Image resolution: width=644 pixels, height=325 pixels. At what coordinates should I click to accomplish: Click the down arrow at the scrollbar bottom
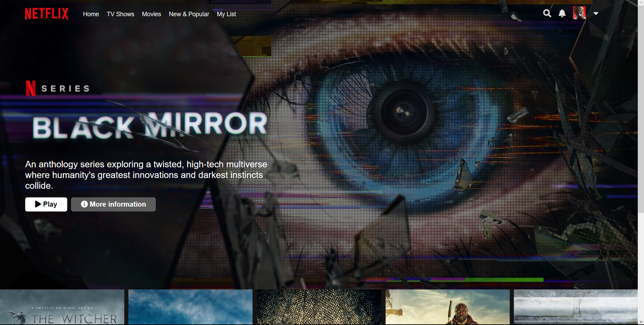[641, 322]
